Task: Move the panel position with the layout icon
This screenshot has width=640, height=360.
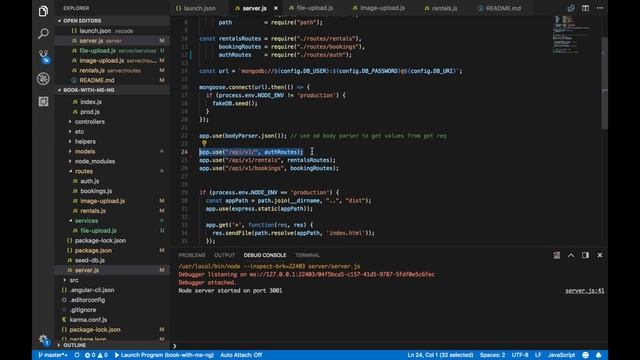Action: click(585, 255)
